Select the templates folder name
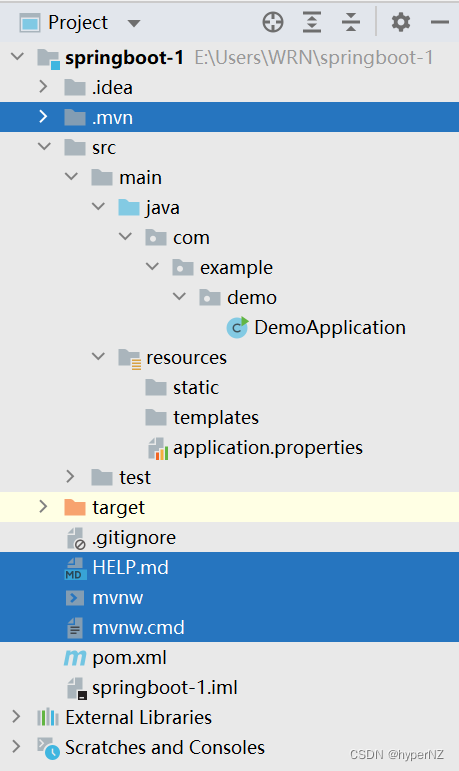The height and width of the screenshot is (771, 459). tap(216, 418)
